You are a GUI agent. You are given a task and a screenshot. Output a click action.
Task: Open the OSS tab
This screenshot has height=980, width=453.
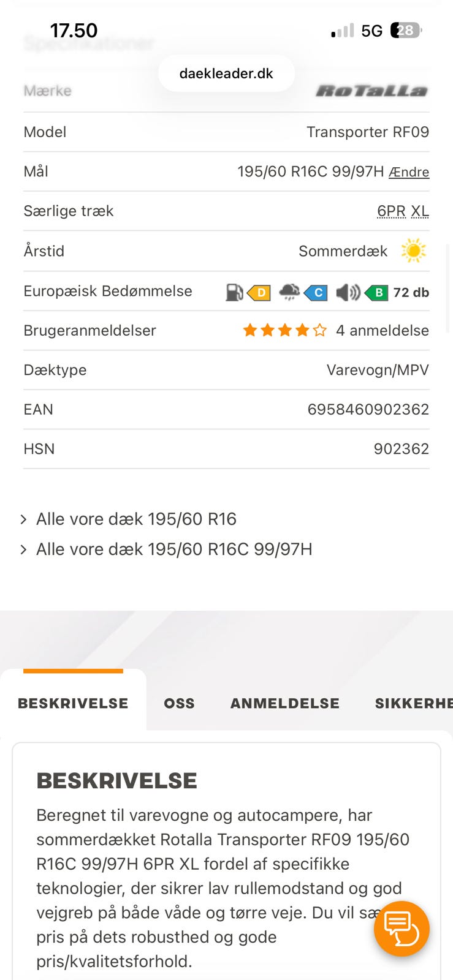(x=178, y=703)
